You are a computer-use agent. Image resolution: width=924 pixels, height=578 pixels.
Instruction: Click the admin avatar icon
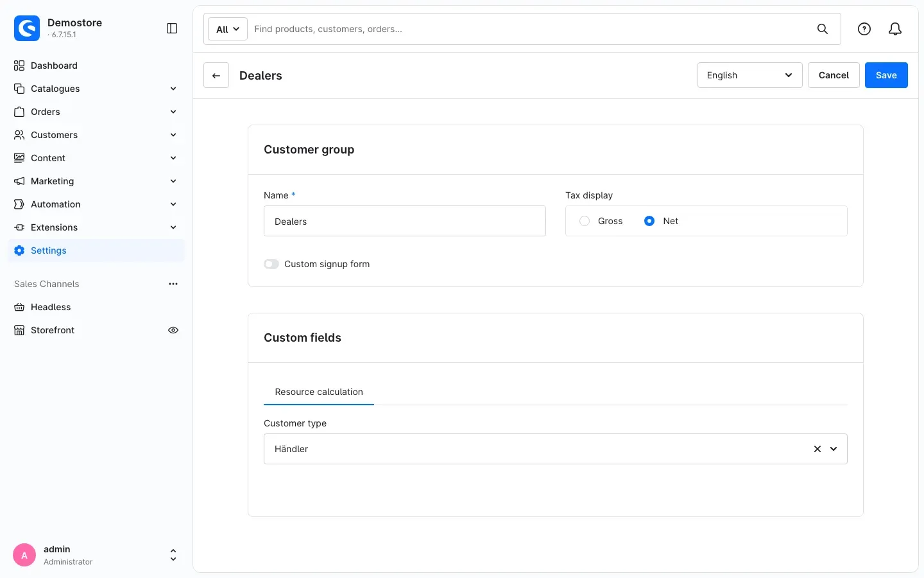[24, 555]
